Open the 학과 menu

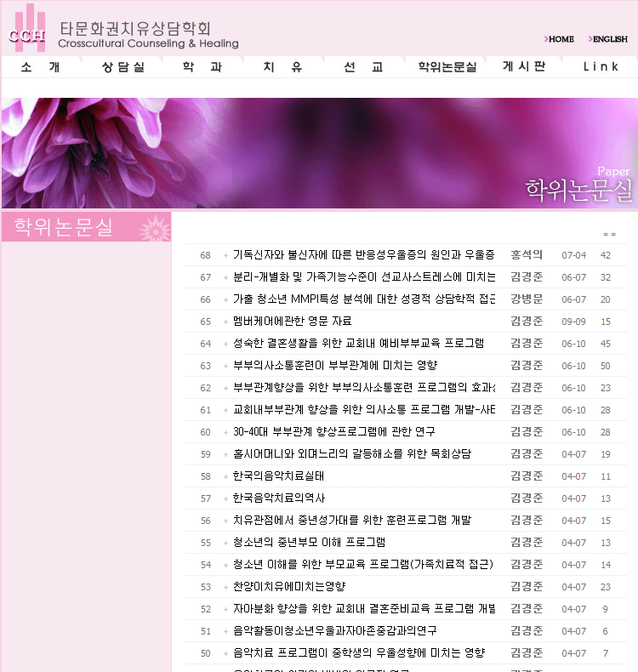pyautogui.click(x=202, y=67)
